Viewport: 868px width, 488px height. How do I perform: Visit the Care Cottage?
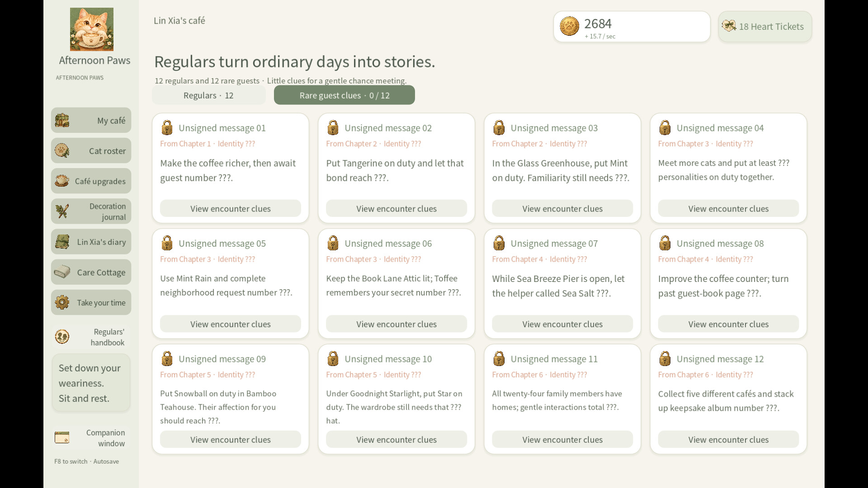click(91, 272)
